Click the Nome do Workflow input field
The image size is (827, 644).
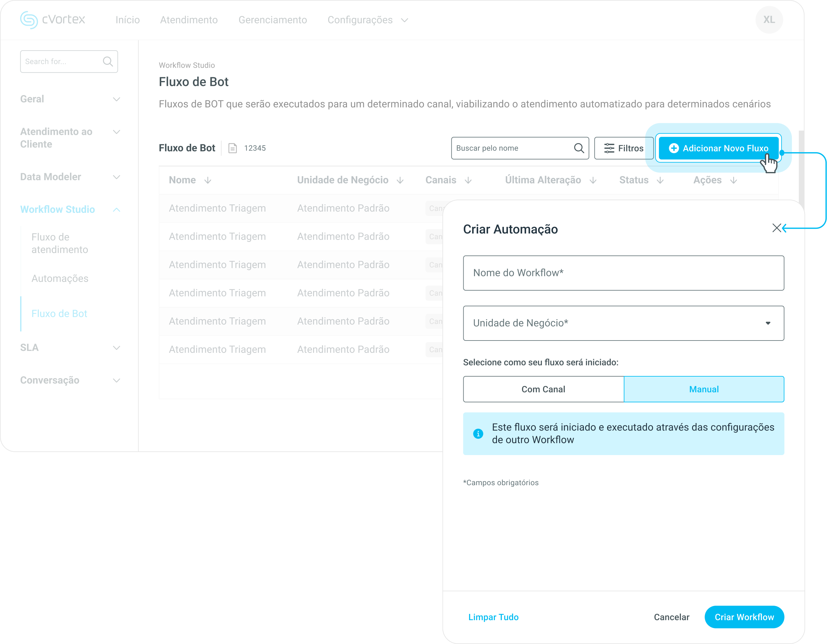(623, 273)
